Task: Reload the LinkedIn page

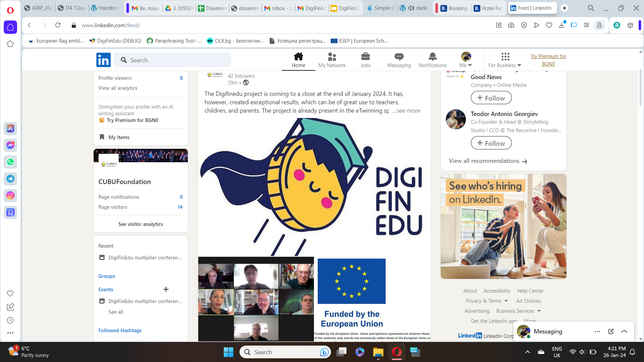Action: [58, 25]
